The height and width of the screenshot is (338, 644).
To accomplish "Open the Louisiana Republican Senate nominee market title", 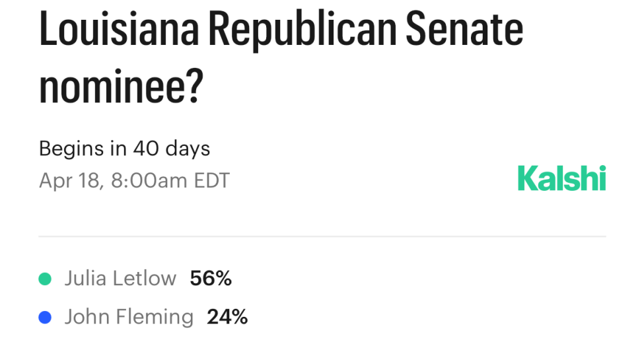I will tap(281, 59).
